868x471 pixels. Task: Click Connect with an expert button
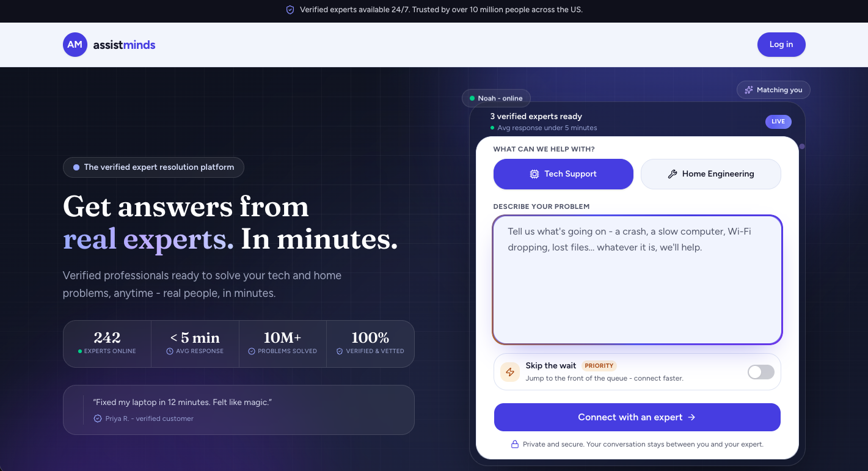click(x=637, y=417)
